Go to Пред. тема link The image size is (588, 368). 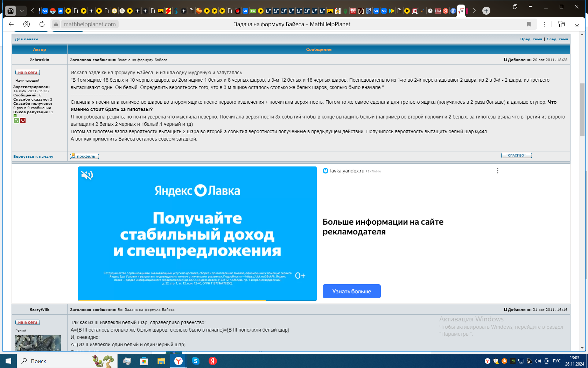pyautogui.click(x=531, y=39)
